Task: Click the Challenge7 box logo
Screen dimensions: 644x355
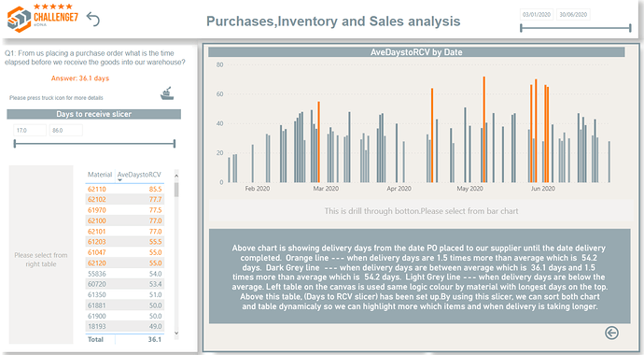Action: [x=20, y=19]
